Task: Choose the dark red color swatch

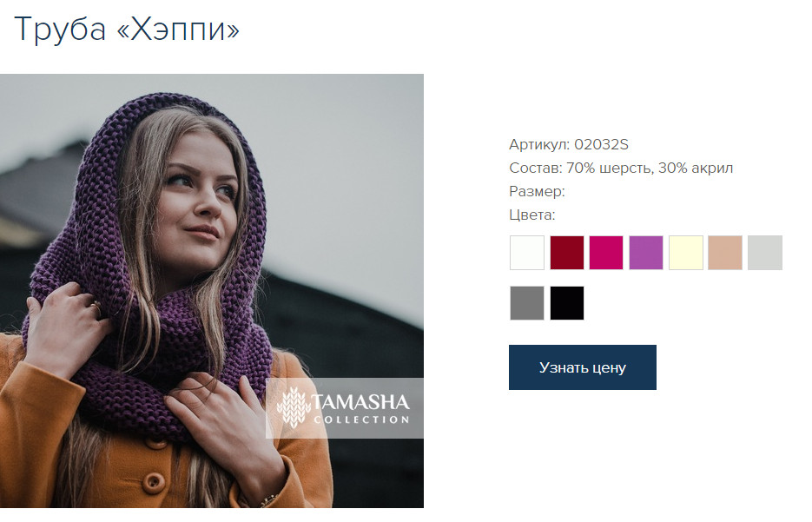Action: pos(566,253)
